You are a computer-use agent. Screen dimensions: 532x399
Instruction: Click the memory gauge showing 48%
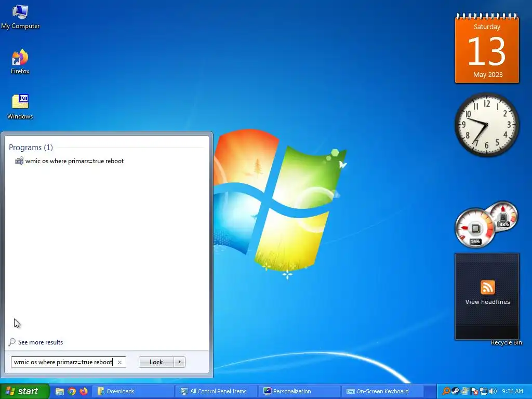(504, 216)
